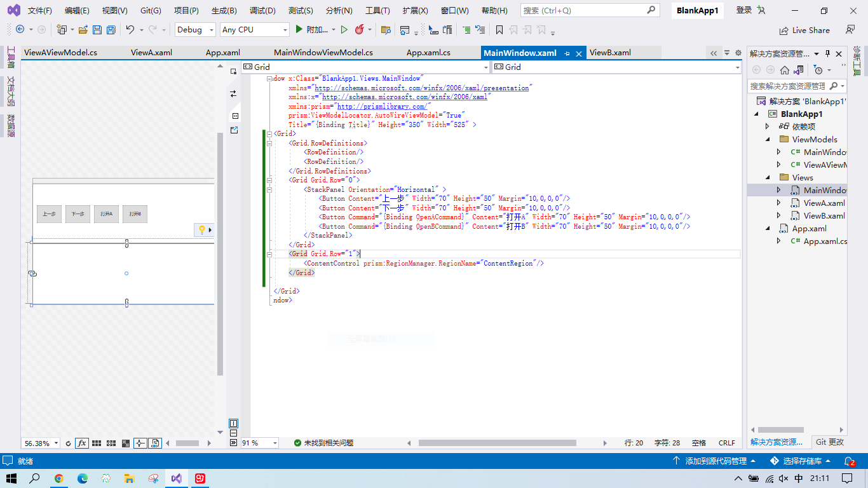Open the left Grid element dropdown
The height and width of the screenshot is (488, 868).
point(365,67)
